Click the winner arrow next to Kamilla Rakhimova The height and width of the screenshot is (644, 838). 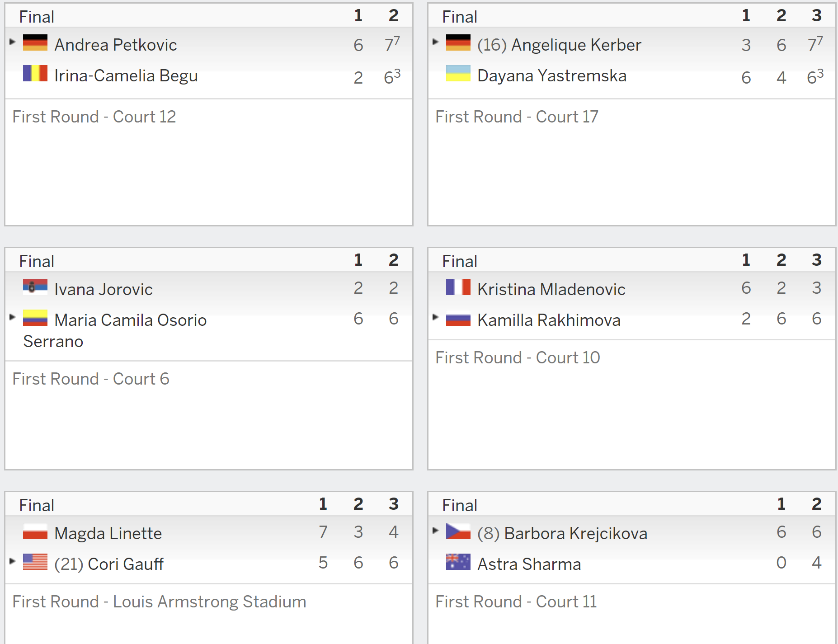point(436,317)
